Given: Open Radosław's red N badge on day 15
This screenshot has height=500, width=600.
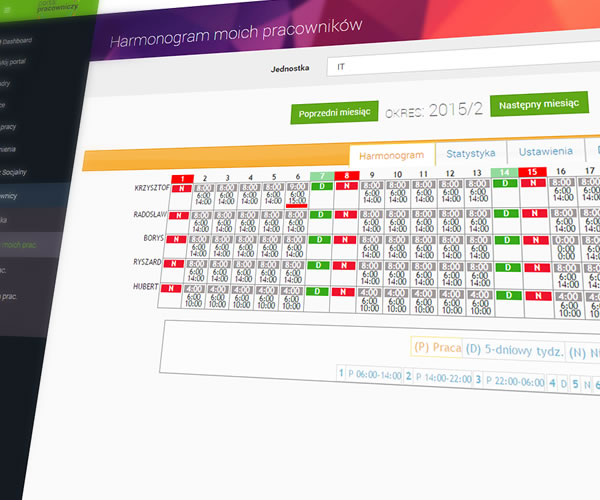Looking at the screenshot, I should 535,213.
